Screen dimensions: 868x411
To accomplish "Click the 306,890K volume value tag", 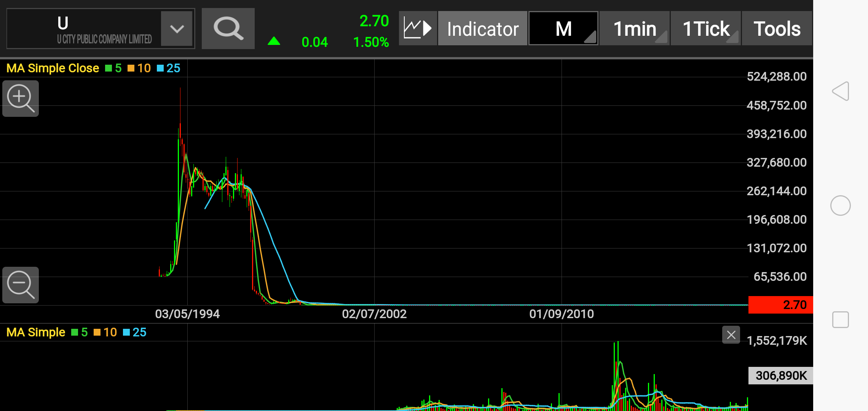I will 780,376.
